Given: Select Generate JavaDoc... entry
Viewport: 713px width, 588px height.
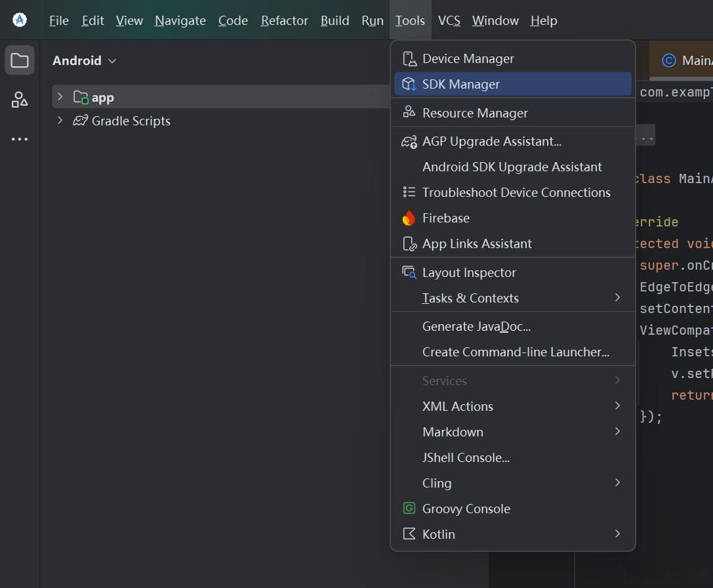Looking at the screenshot, I should click(x=512, y=326).
